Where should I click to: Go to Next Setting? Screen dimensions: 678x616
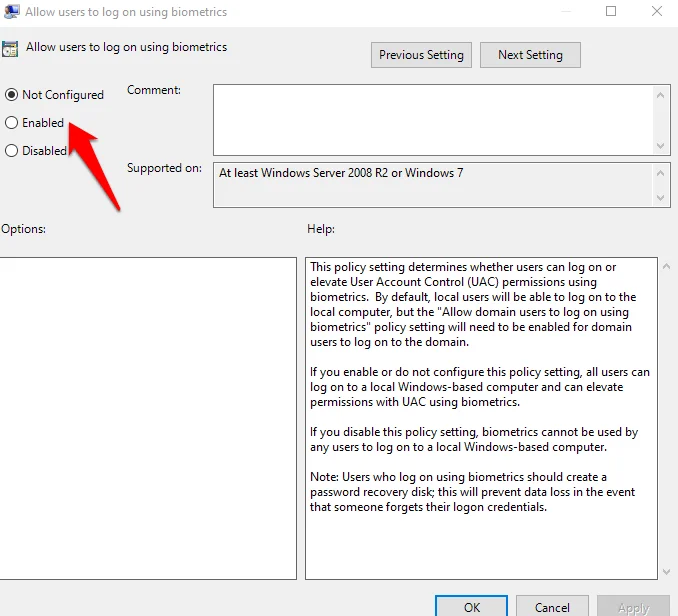[530, 55]
